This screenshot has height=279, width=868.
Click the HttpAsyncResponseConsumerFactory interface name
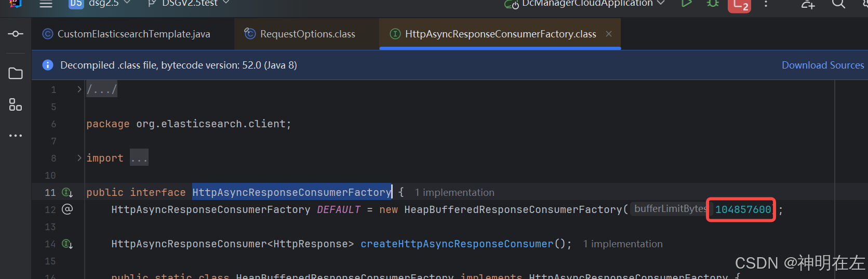291,192
